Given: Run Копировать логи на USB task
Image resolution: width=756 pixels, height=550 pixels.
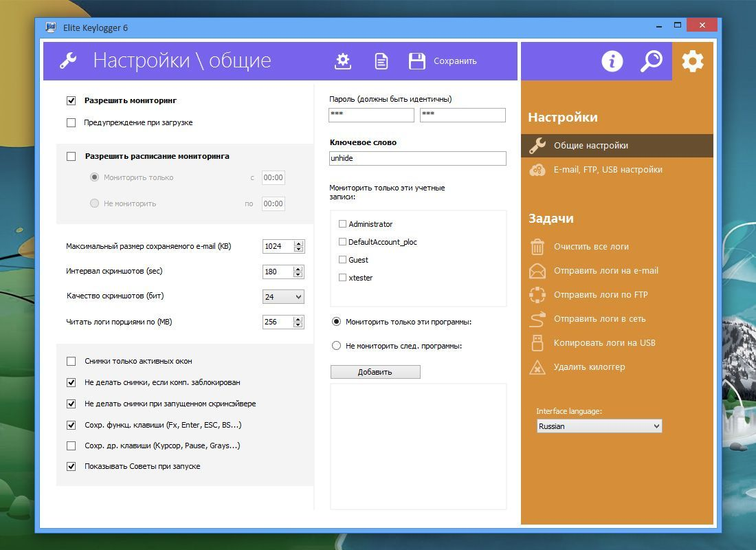Looking at the screenshot, I should tap(604, 343).
